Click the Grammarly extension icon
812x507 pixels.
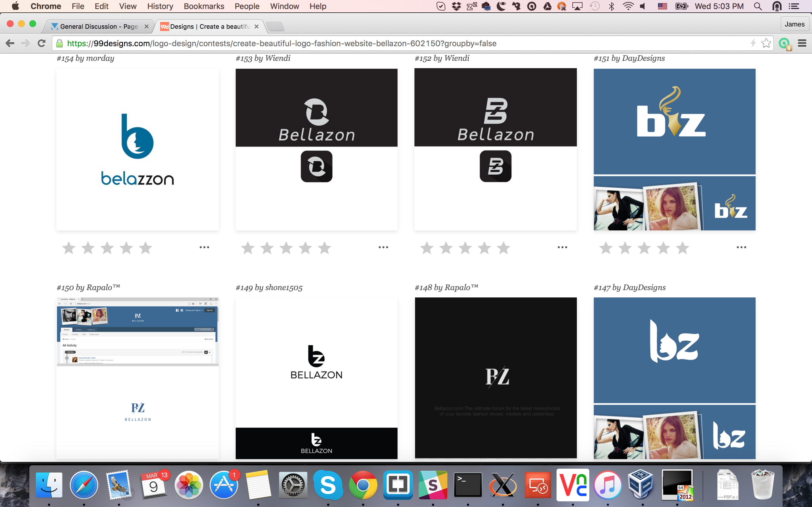pos(784,44)
